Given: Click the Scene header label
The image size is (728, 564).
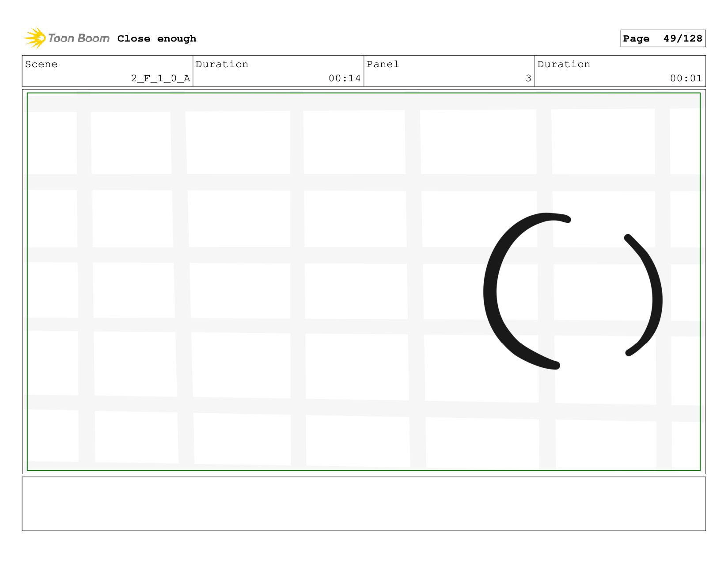Looking at the screenshot, I should (x=41, y=65).
